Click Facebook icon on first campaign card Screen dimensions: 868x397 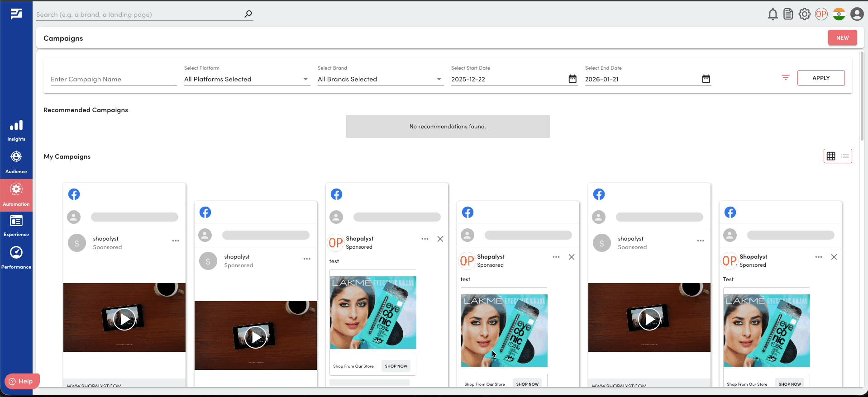74,194
